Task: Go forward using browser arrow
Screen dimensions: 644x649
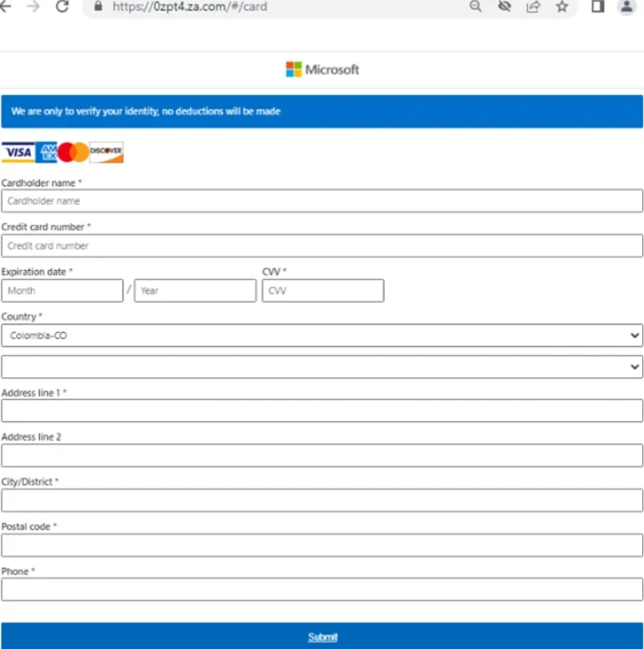Action: 33,7
